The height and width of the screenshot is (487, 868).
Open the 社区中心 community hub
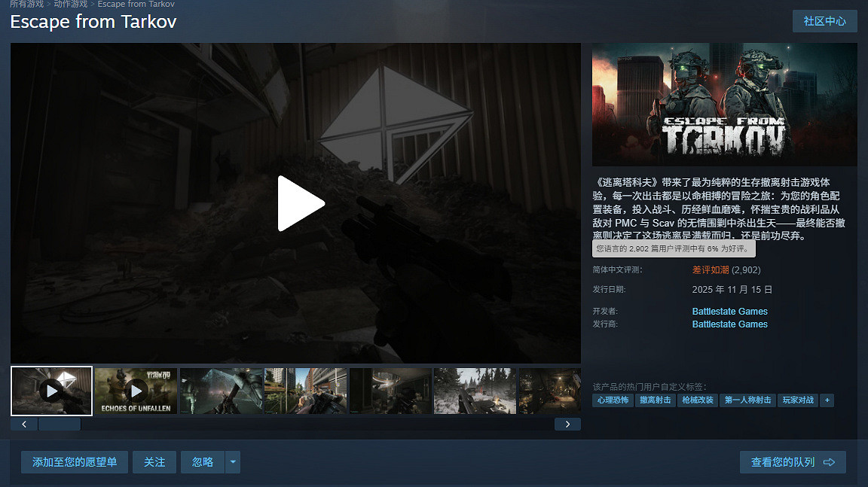click(824, 21)
